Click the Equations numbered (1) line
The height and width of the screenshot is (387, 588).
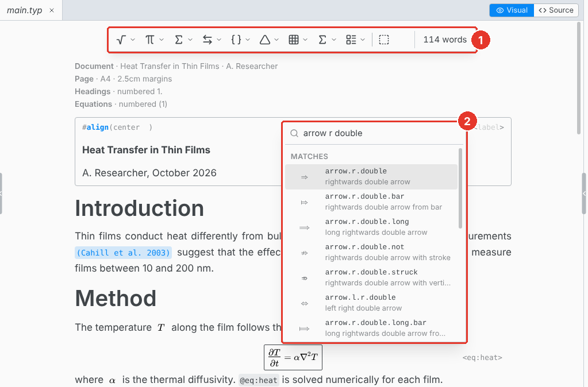(x=121, y=104)
